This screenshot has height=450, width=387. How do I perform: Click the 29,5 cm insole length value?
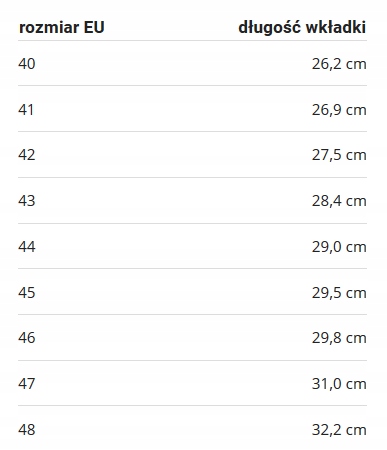tap(339, 293)
